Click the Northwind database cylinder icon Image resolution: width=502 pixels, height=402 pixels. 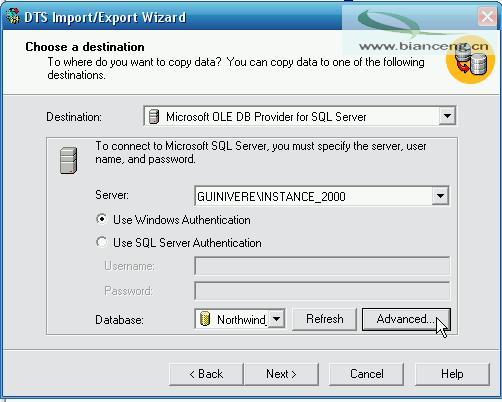(x=205, y=319)
